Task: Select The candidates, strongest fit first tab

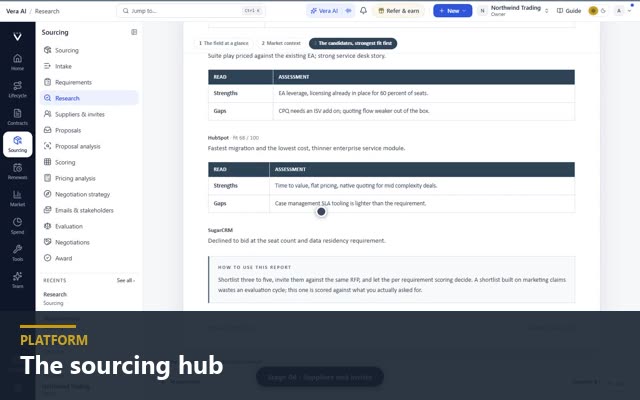Action: pos(353,43)
